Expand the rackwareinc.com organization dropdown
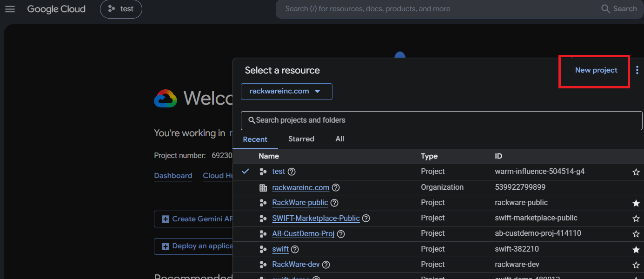The image size is (644, 279). pos(286,91)
